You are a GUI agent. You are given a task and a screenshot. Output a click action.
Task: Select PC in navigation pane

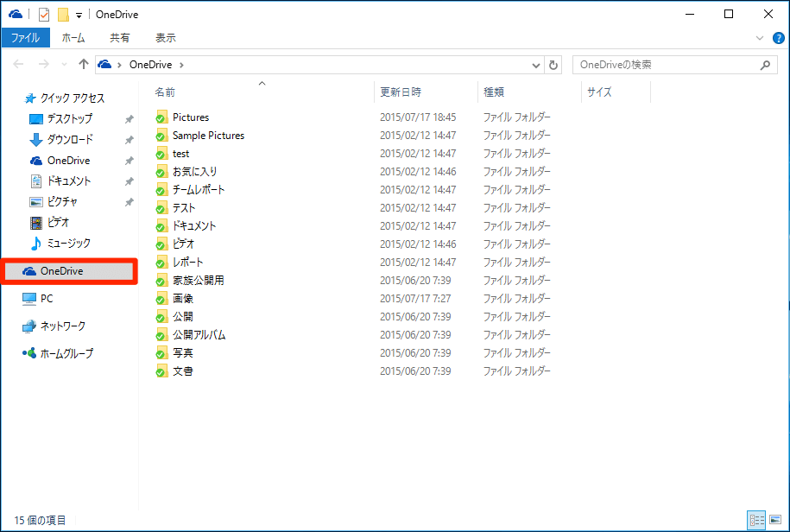coord(37,299)
